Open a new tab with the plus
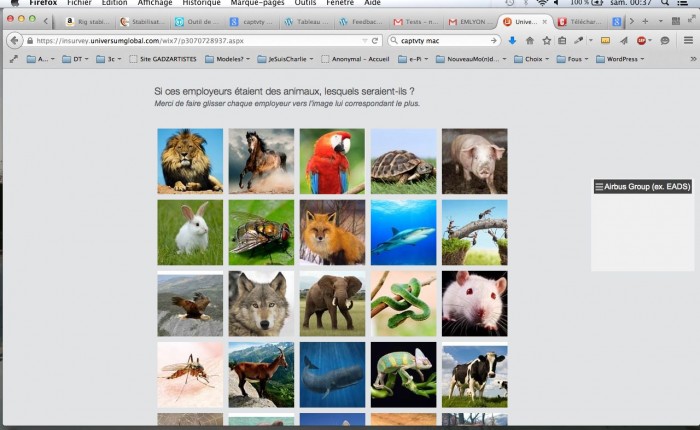 click(x=645, y=21)
